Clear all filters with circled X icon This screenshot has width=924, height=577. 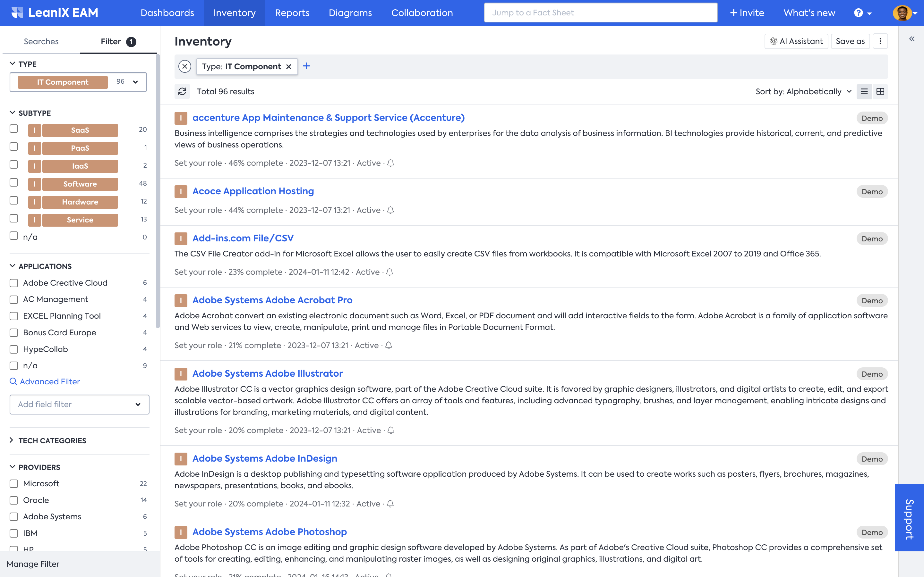point(185,66)
